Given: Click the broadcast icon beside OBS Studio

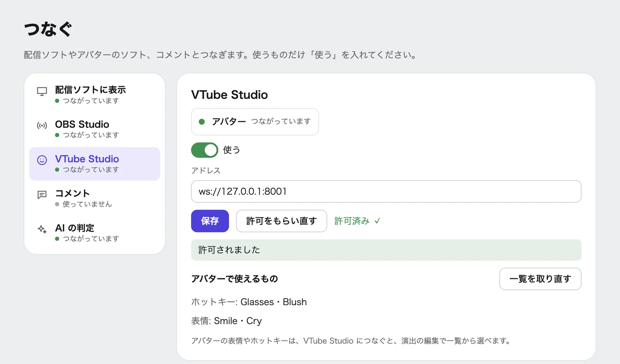Looking at the screenshot, I should pyautogui.click(x=42, y=125).
